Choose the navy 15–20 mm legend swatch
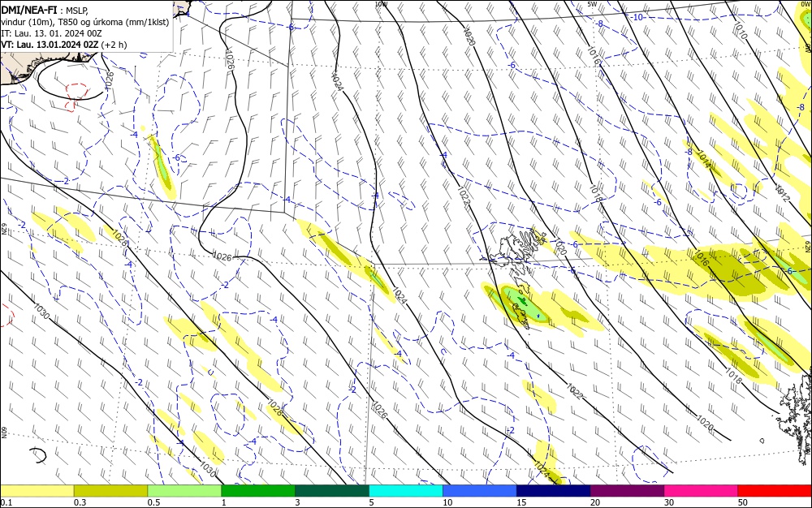Image resolution: width=812 pixels, height=508 pixels. (554, 491)
